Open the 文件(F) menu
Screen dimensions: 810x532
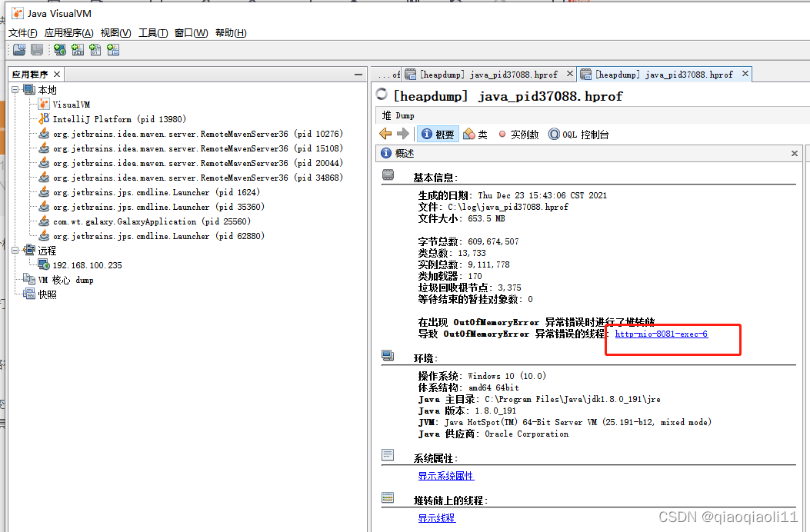23,32
